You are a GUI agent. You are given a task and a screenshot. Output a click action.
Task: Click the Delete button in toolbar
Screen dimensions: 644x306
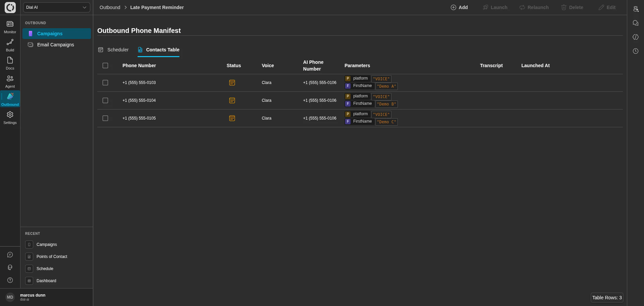572,7
